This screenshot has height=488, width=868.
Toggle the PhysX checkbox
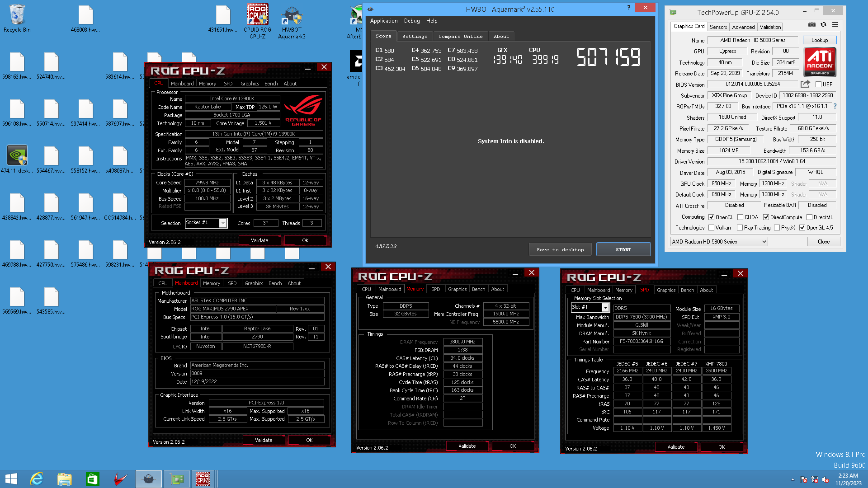[x=777, y=228]
